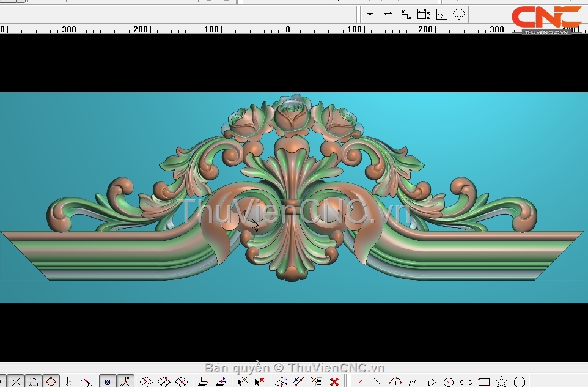Choose the ellipse drawing tool
Image resolution: width=588 pixels, height=387 pixels.
[466, 382]
